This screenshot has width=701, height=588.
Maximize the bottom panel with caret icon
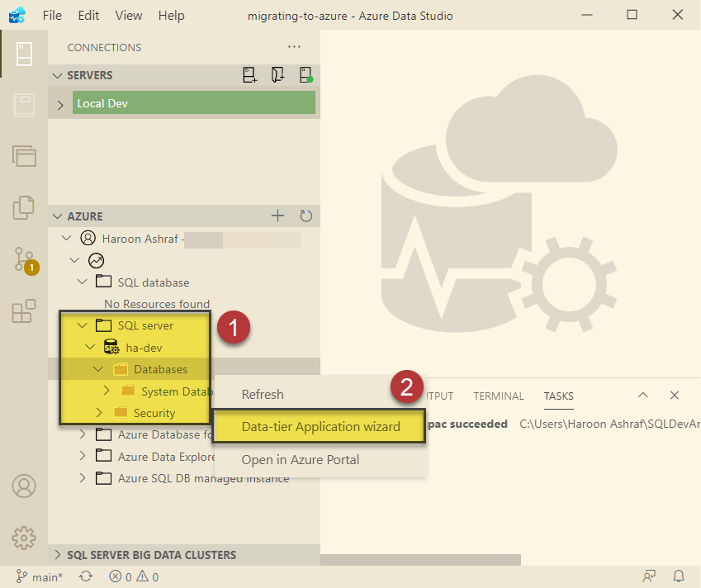[643, 396]
